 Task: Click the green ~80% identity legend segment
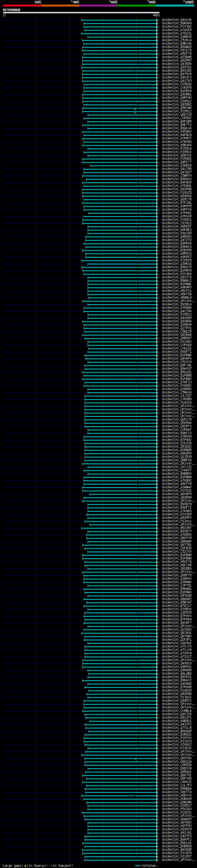(137, 6)
